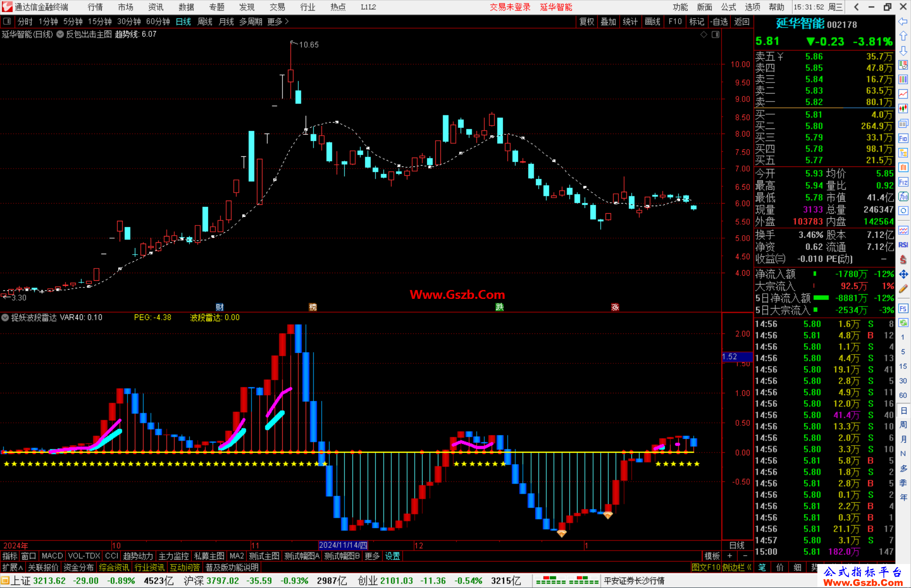
Task: Click the diamond icon at chart top-right
Action: click(x=703, y=35)
